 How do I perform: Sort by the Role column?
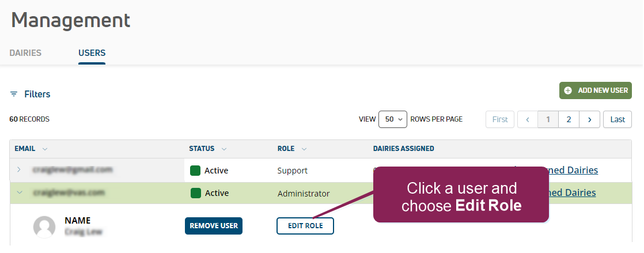click(304, 149)
